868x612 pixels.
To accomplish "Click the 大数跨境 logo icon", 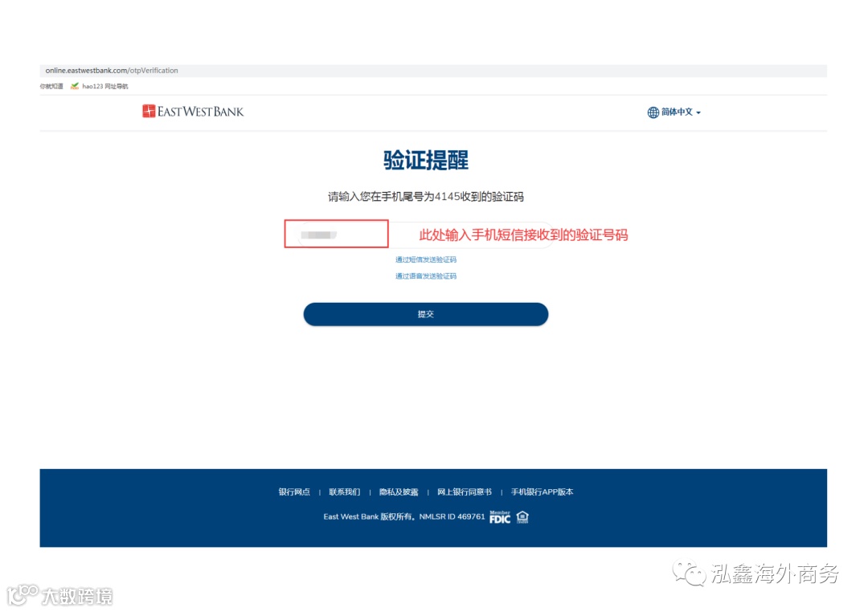I will click(23, 594).
